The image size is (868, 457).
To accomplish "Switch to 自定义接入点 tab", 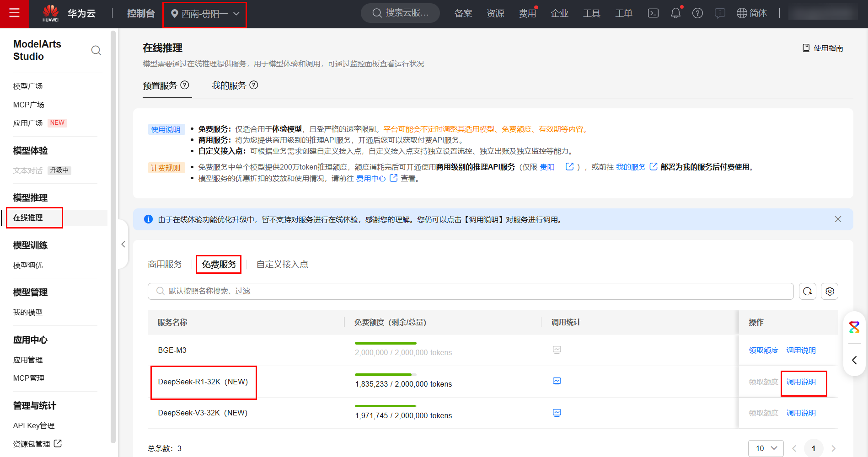I will (282, 264).
